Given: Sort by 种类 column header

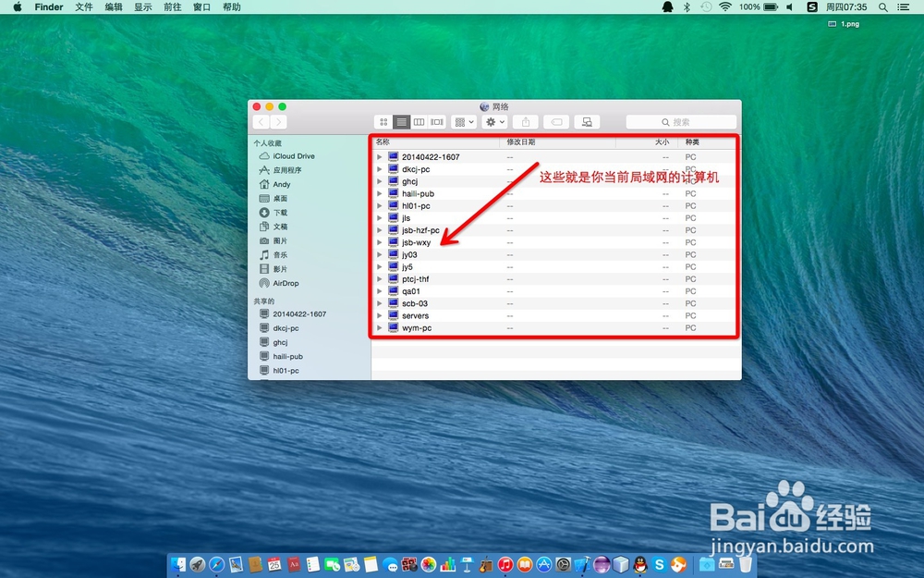Looking at the screenshot, I should [x=707, y=142].
